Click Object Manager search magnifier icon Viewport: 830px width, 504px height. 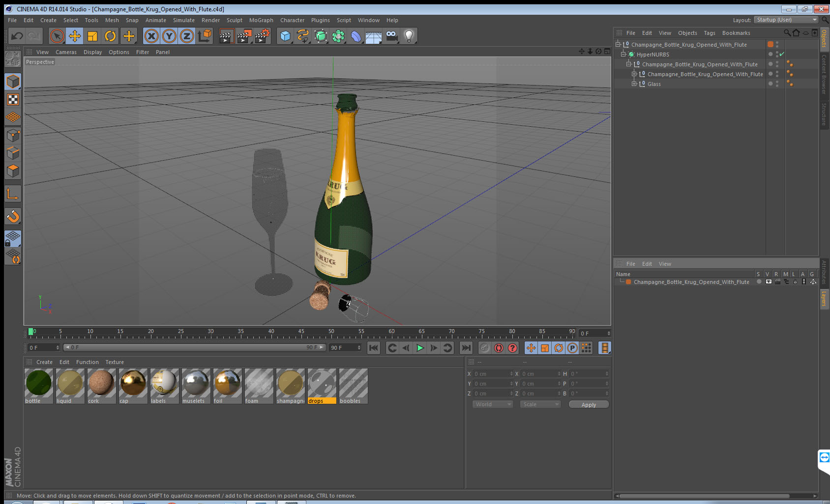(787, 33)
